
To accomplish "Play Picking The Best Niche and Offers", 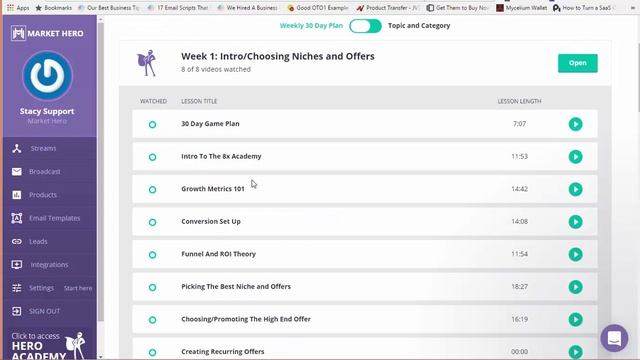I will point(576,287).
